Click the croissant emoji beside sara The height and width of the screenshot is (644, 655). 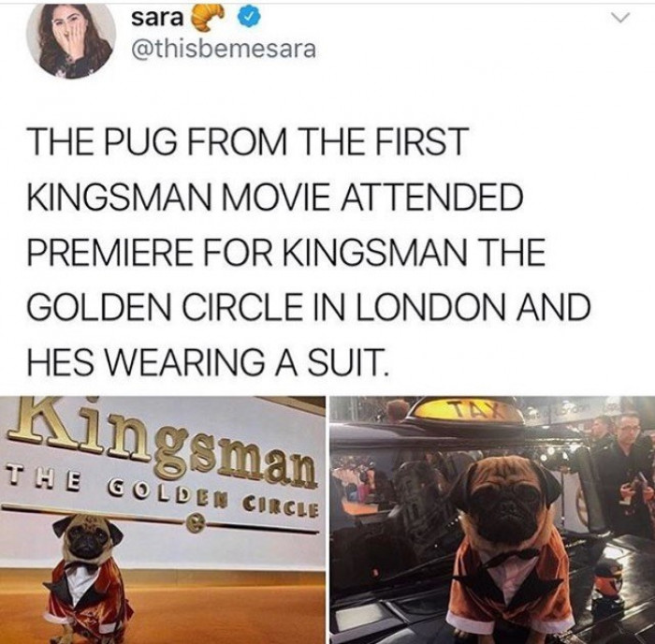coord(208,19)
